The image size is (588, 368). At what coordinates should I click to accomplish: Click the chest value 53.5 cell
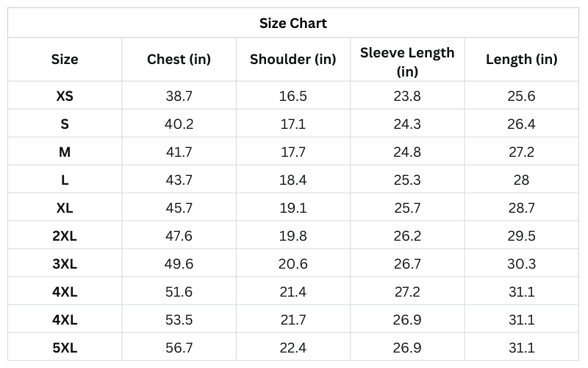[179, 319]
